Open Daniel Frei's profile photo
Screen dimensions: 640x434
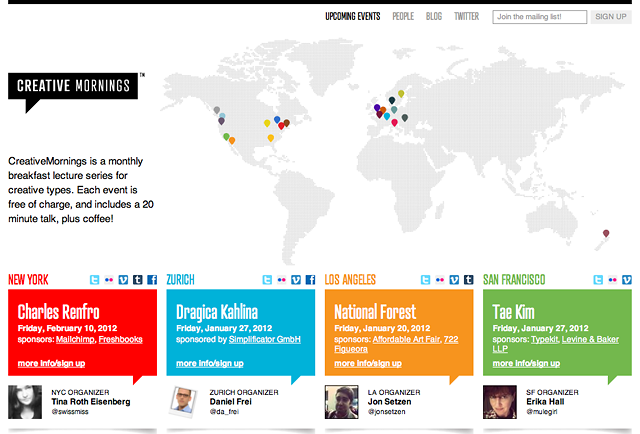(183, 402)
